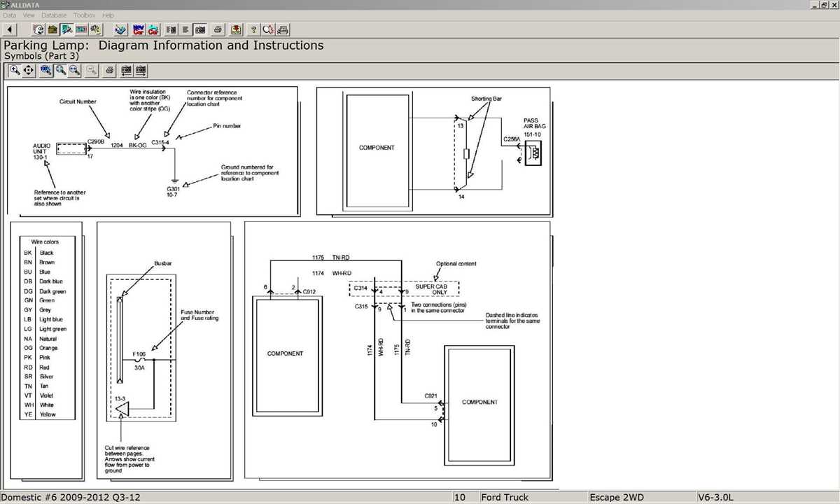Open the Database menu

pos(54,15)
